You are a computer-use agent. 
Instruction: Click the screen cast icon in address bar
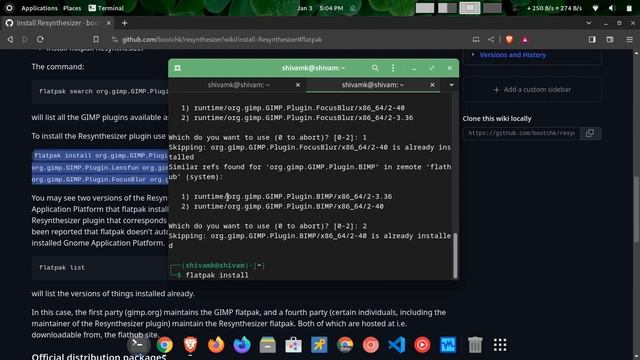click(476, 40)
